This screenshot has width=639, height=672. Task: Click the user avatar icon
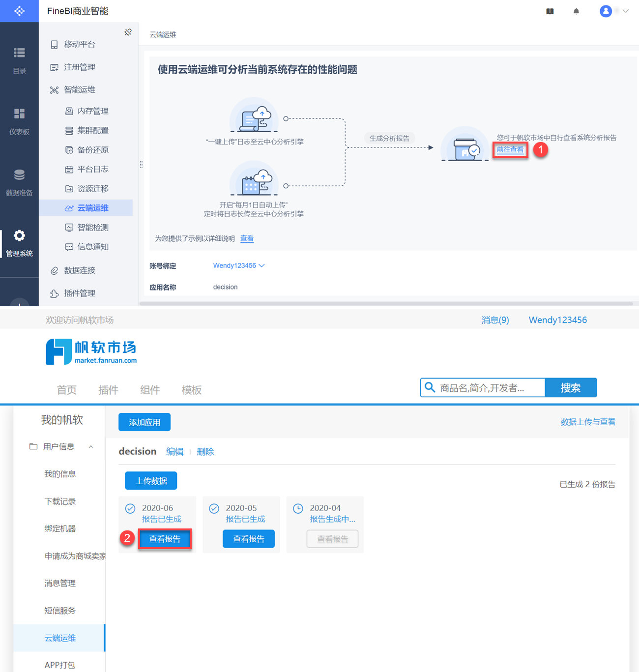pos(606,11)
